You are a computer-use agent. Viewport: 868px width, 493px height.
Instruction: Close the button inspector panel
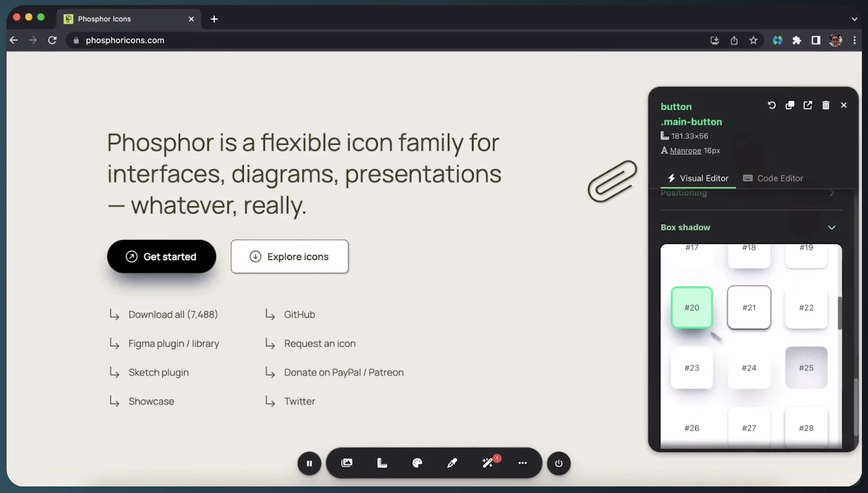[x=844, y=105]
